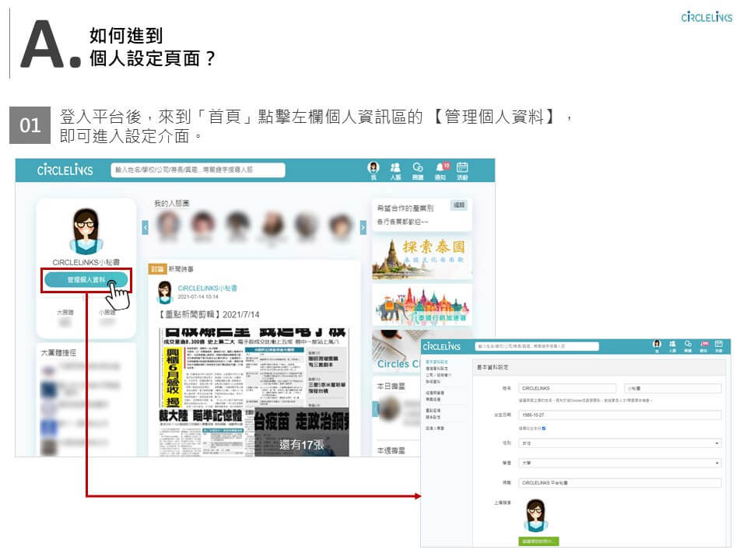Open the circles icon in settings page header
Image resolution: width=747 pixels, height=560 pixels.
(688, 346)
